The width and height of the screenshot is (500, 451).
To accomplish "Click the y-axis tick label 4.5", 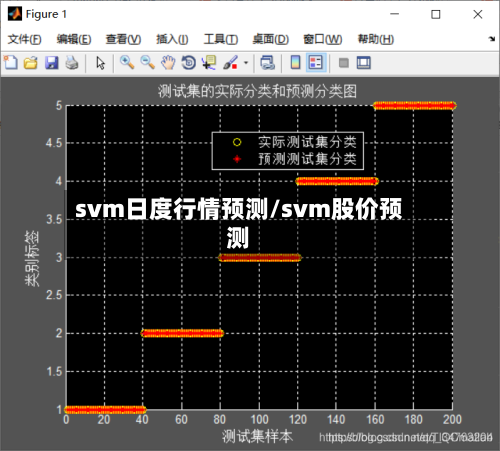I will coord(54,143).
